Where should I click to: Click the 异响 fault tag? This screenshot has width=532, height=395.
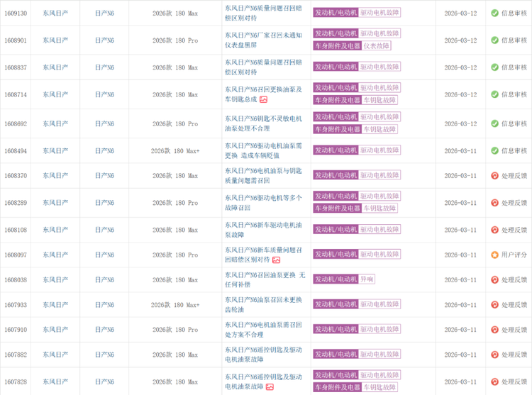(367, 279)
